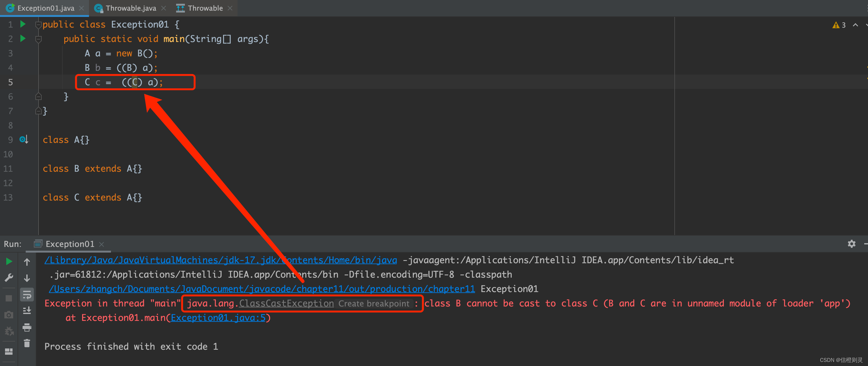Image resolution: width=868 pixels, height=366 pixels.
Task: Click line 3 code A a = new B();
Action: point(121,53)
